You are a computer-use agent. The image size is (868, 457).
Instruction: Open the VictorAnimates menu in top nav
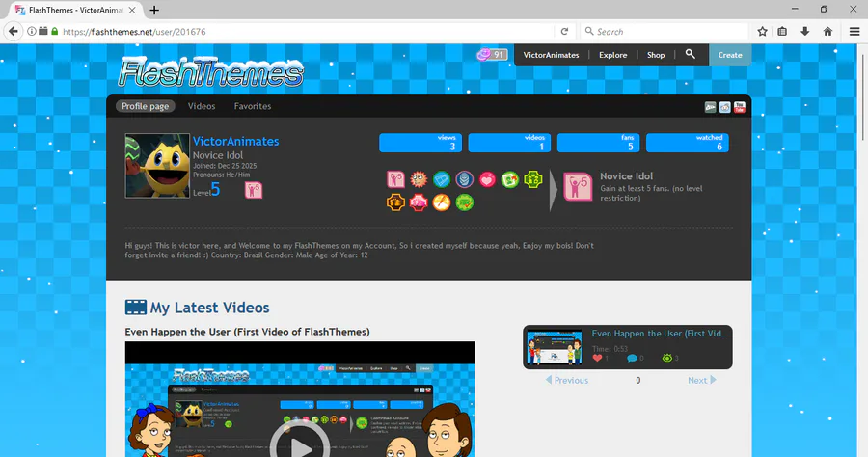[x=551, y=55]
